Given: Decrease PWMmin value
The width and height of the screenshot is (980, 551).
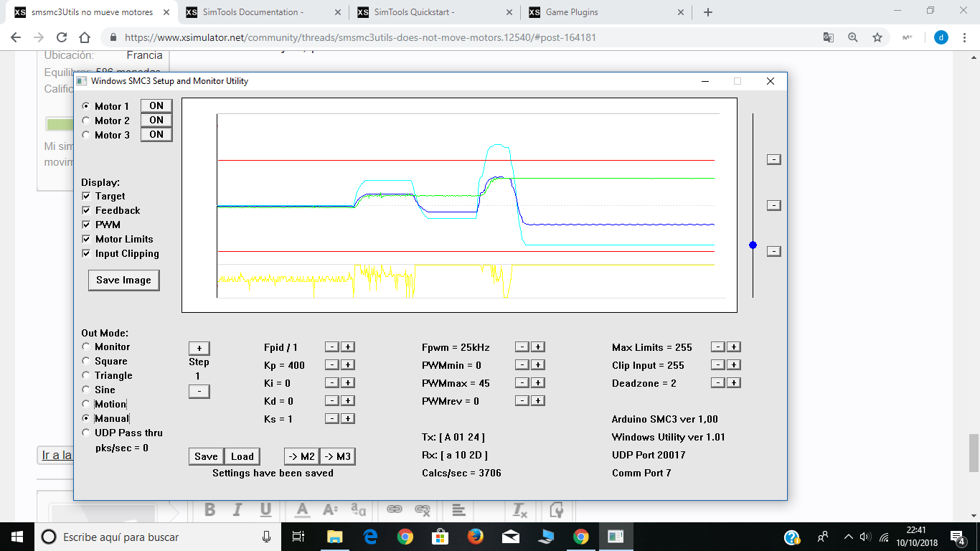Looking at the screenshot, I should tap(522, 364).
